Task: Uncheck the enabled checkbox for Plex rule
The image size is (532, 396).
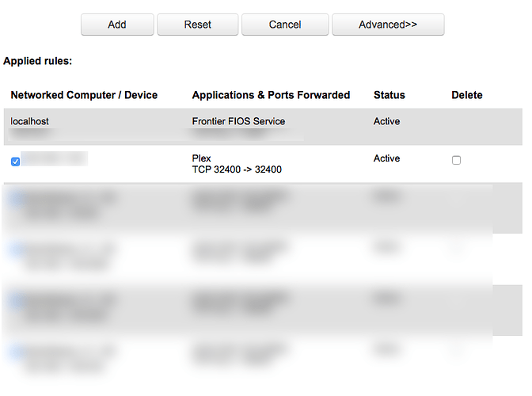Action: coord(16,162)
